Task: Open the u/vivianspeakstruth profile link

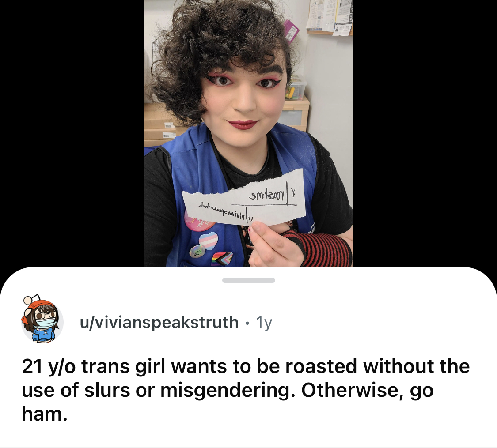Action: 159,322
